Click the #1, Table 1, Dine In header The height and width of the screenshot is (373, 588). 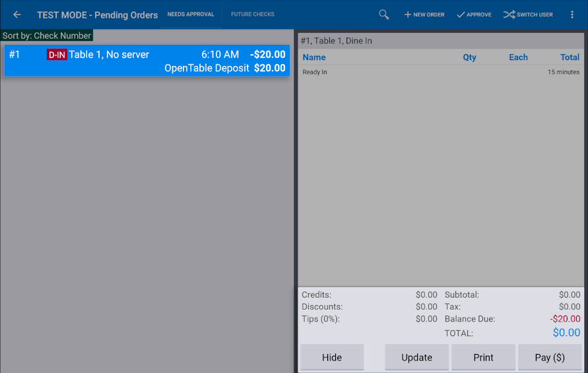(336, 41)
